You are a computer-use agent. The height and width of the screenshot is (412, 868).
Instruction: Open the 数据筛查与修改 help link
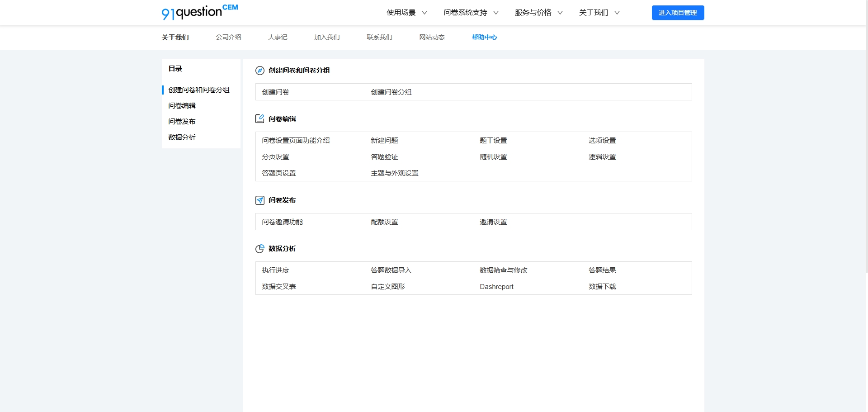point(504,270)
